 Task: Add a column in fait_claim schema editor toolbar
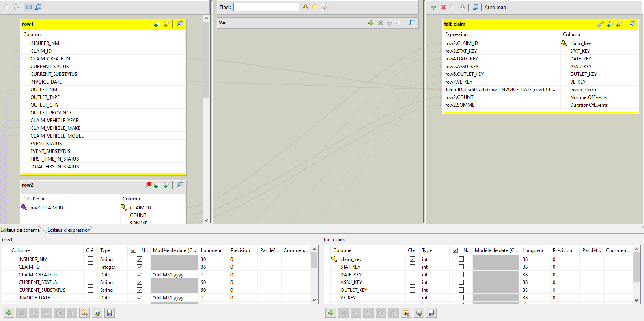point(331,313)
